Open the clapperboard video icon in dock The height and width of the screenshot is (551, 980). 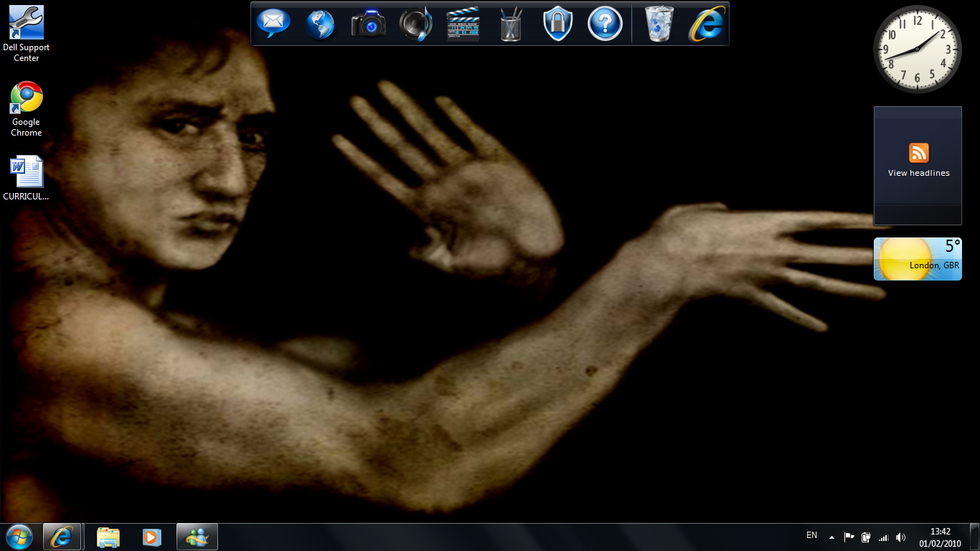[463, 24]
